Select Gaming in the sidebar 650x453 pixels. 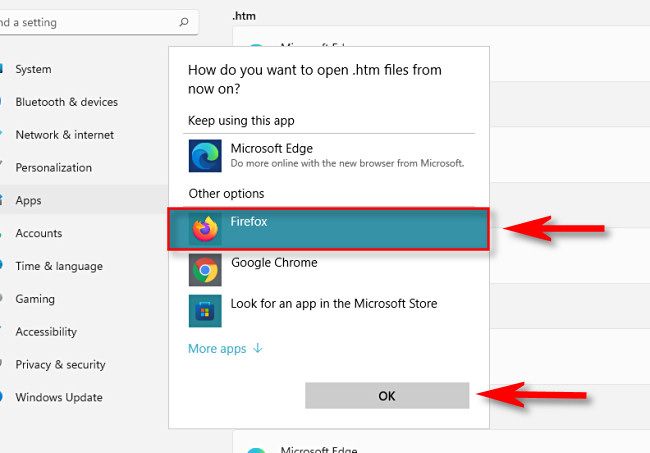click(35, 299)
